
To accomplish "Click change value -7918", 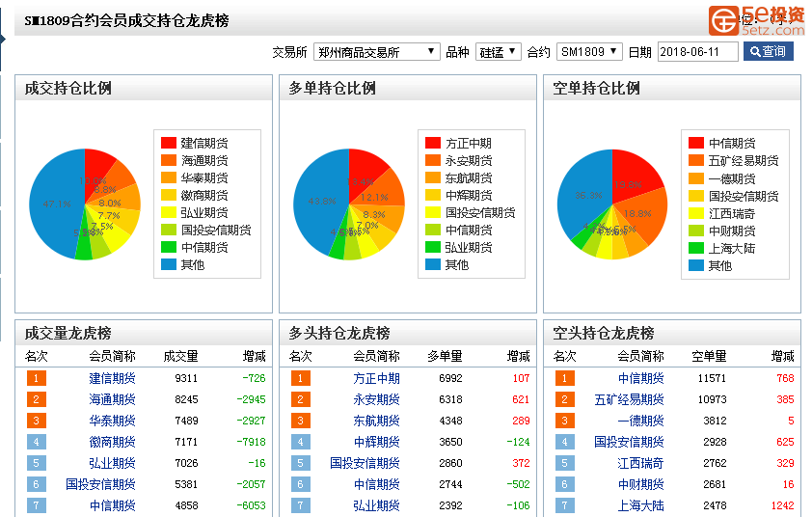I will point(251,442).
